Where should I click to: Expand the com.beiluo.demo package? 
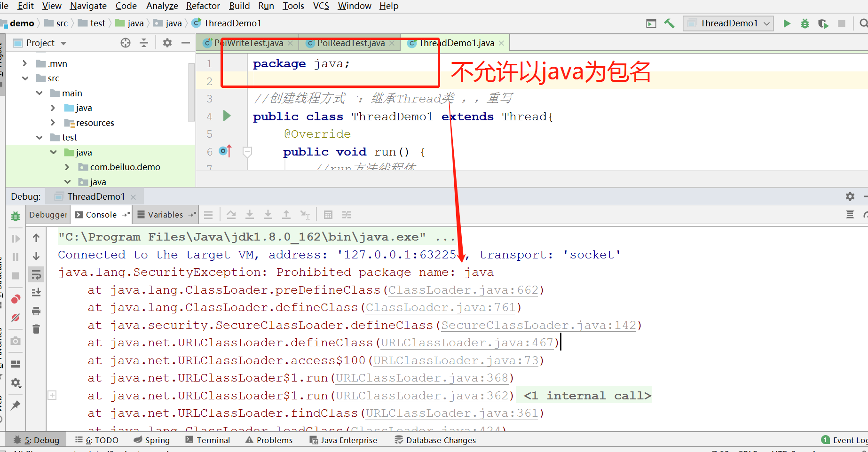point(67,167)
